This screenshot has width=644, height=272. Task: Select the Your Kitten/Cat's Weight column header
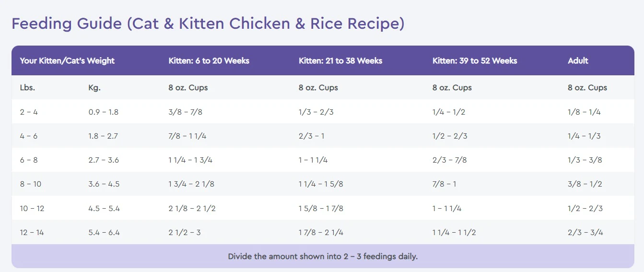coord(67,60)
